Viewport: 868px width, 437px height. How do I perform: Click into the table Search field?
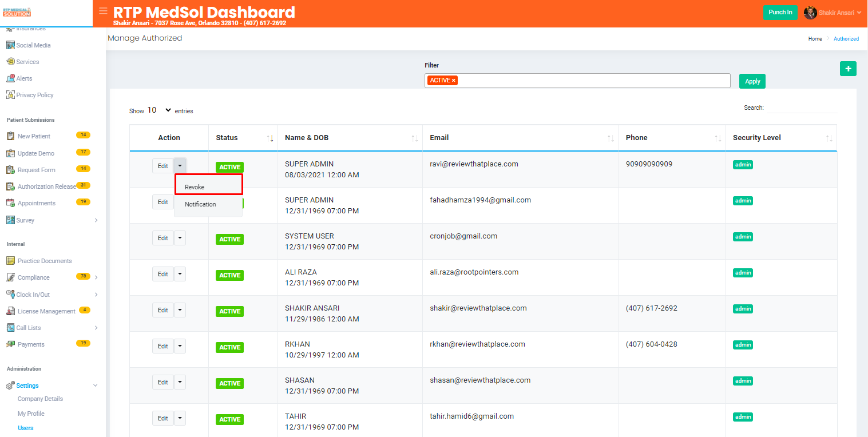[x=802, y=108]
